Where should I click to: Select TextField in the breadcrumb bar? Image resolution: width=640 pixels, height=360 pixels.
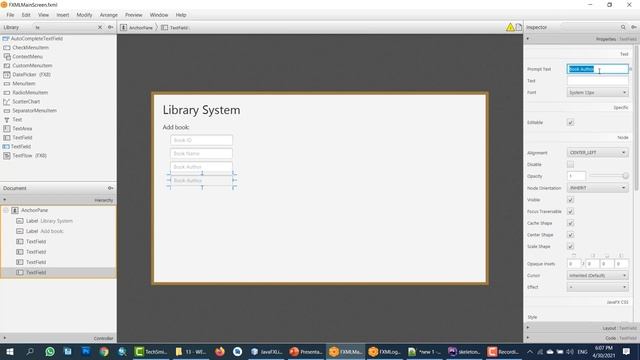click(x=175, y=28)
